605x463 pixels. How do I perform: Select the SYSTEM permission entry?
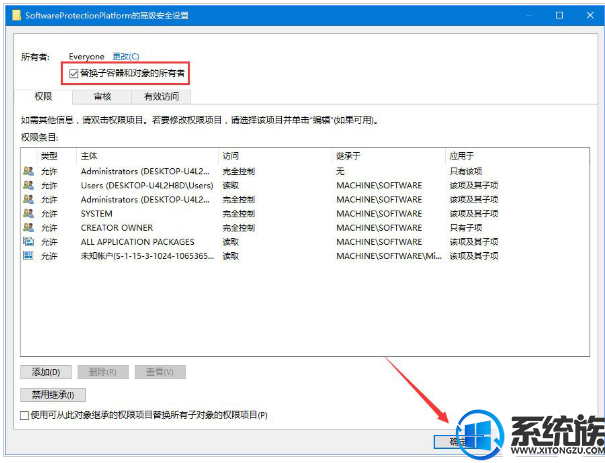point(305,213)
